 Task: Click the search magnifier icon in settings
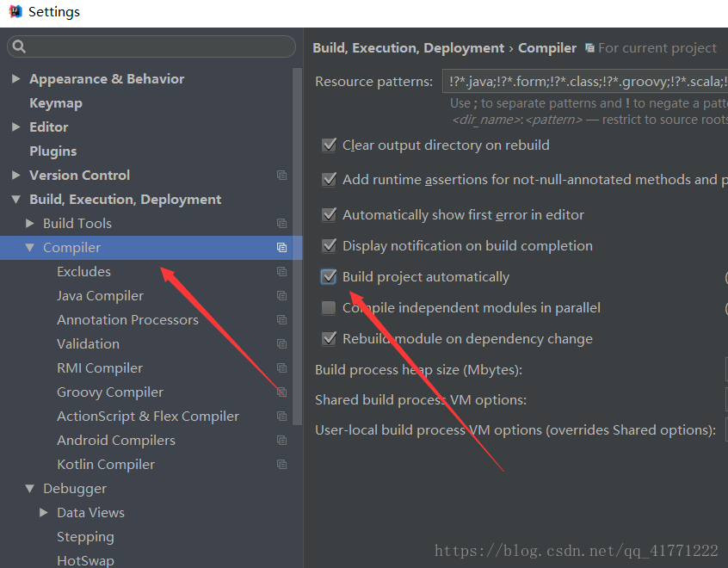click(x=19, y=46)
